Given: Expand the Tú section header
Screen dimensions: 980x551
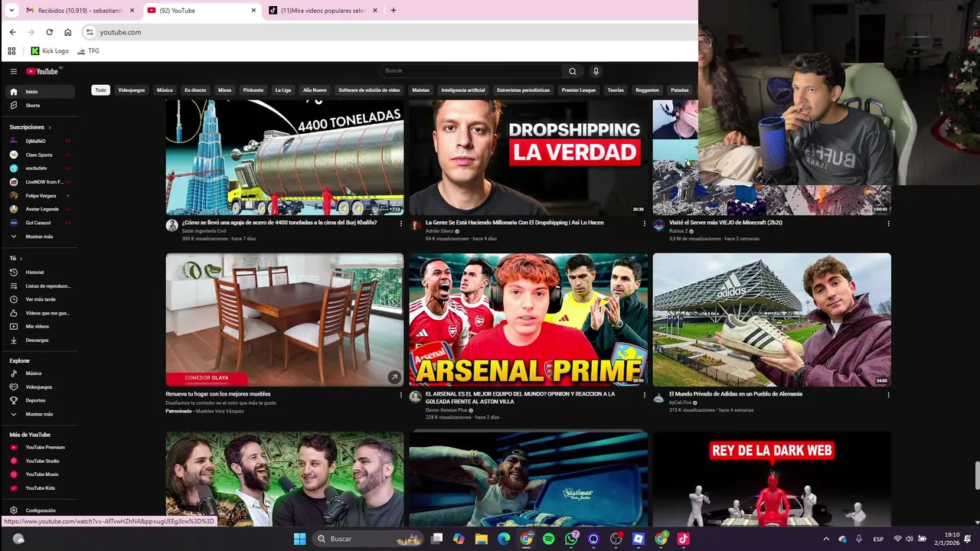Looking at the screenshot, I should click(x=16, y=259).
